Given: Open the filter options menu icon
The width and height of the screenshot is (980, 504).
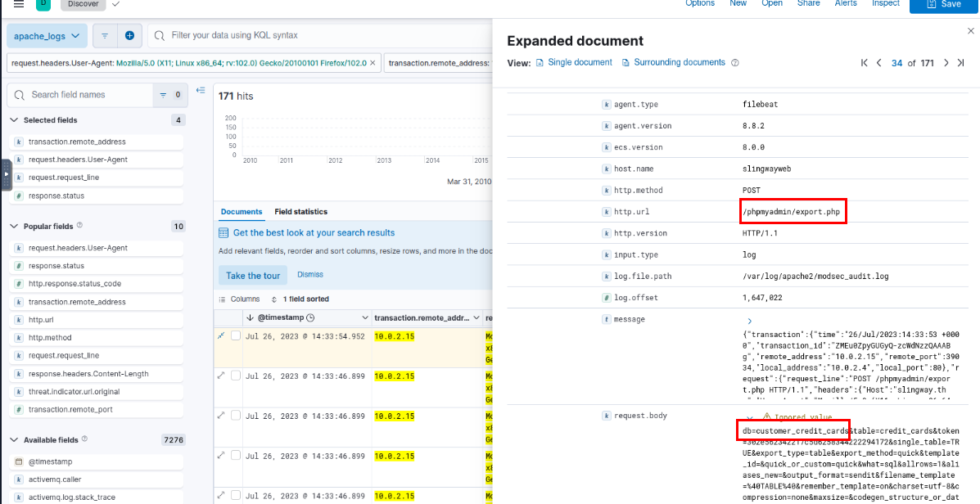Looking at the screenshot, I should pyautogui.click(x=105, y=36).
